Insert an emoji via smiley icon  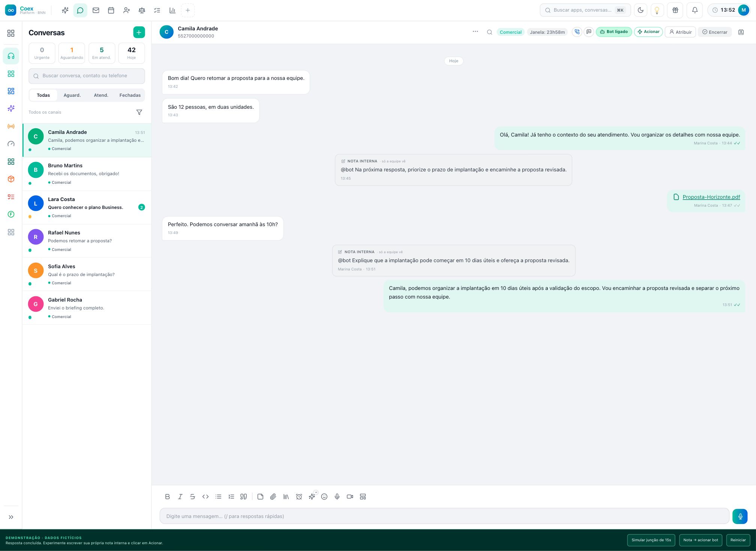click(x=324, y=497)
